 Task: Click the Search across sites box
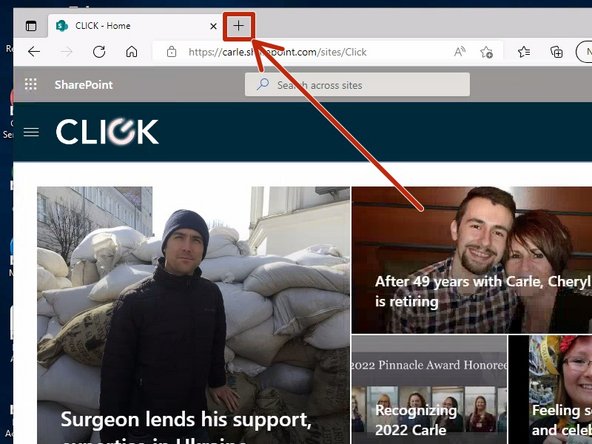click(357, 85)
